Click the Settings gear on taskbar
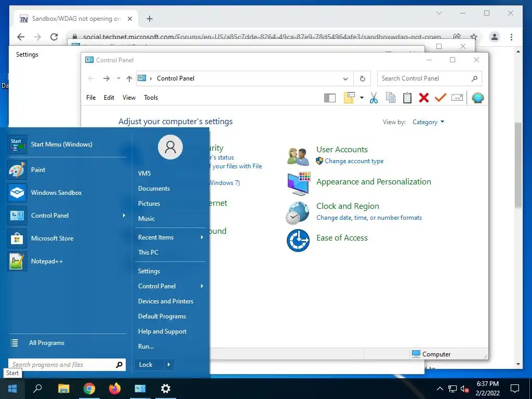The width and height of the screenshot is (532, 399). point(166,389)
